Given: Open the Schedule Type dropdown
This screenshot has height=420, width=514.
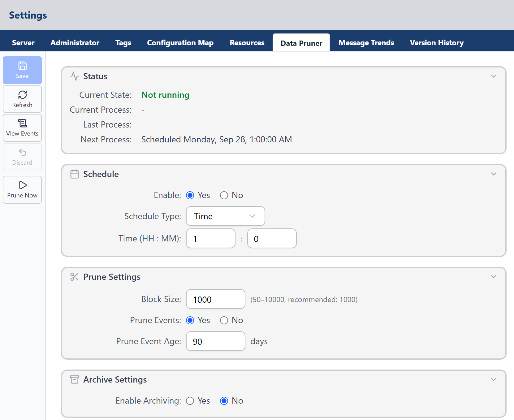Looking at the screenshot, I should pos(225,216).
